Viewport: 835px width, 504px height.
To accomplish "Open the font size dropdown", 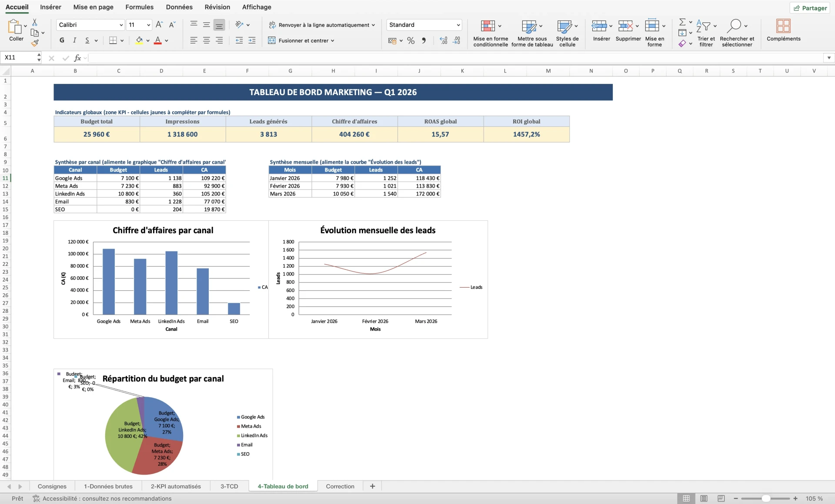I will pyautogui.click(x=148, y=25).
